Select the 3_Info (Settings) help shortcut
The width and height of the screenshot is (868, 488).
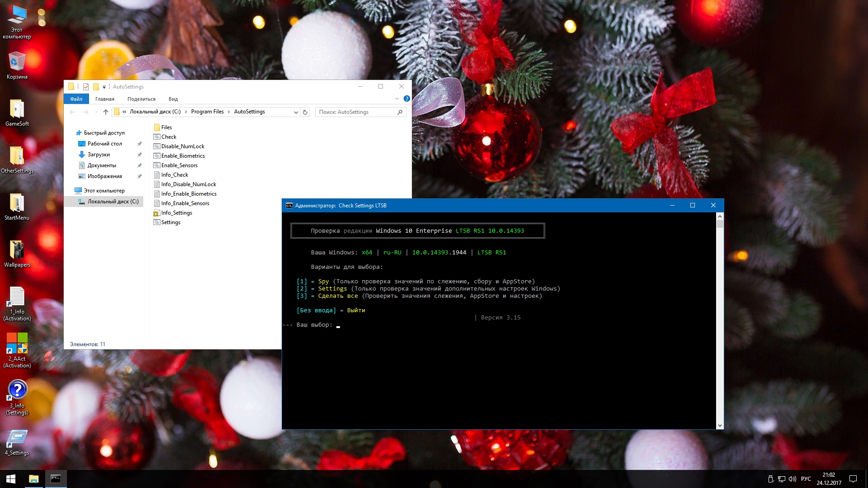[17, 398]
